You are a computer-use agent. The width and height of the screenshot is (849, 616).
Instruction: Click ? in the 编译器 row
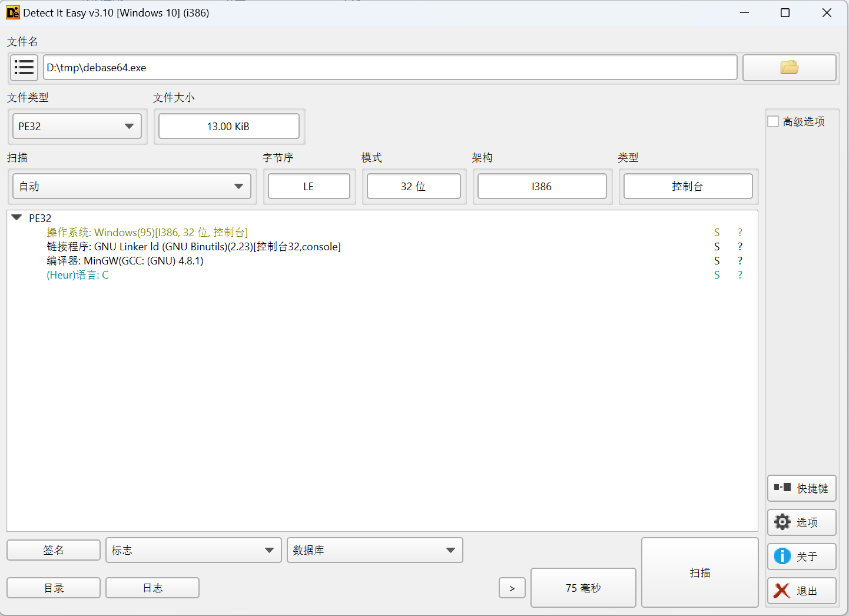click(x=740, y=261)
